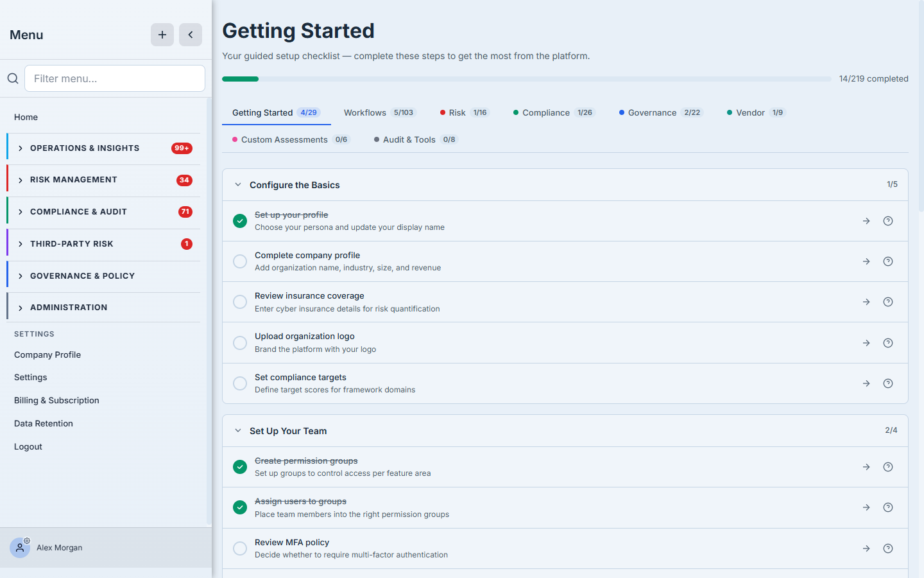Viewport: 924px width, 578px height.
Task: Open help icon for Create permission groups
Action: (888, 467)
